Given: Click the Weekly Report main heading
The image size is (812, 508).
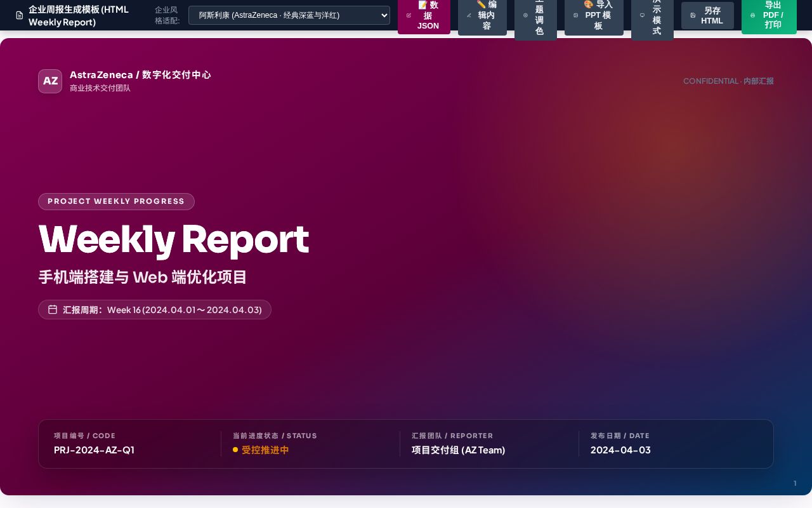Looking at the screenshot, I should [x=174, y=239].
